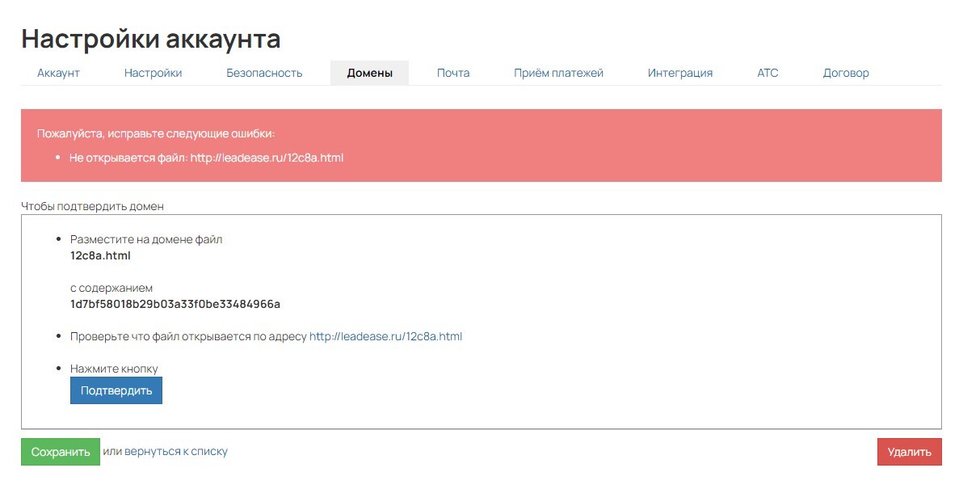Switch to the Приём платежей tab
Image resolution: width=980 pixels, height=489 pixels.
click(558, 73)
